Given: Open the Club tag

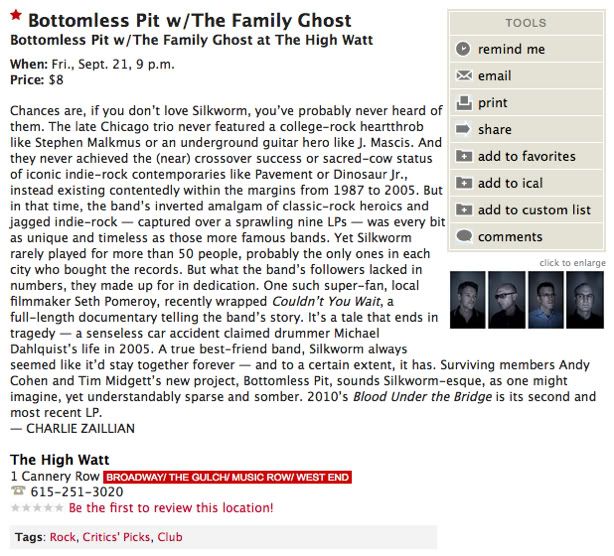Looking at the screenshot, I should (x=170, y=537).
